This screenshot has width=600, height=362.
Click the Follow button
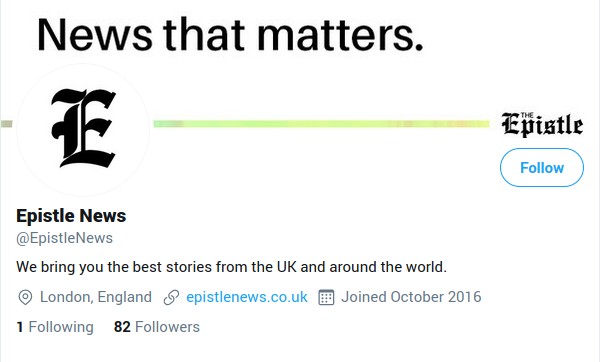click(542, 168)
